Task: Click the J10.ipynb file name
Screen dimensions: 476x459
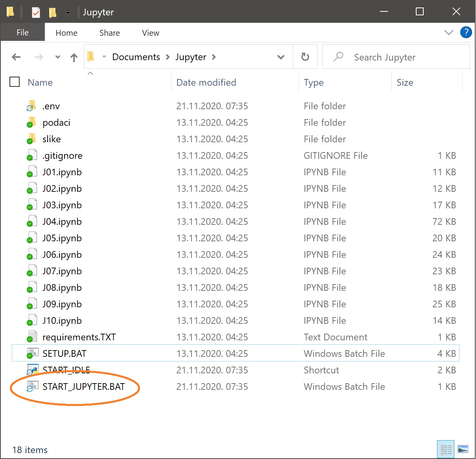Action: click(x=62, y=321)
